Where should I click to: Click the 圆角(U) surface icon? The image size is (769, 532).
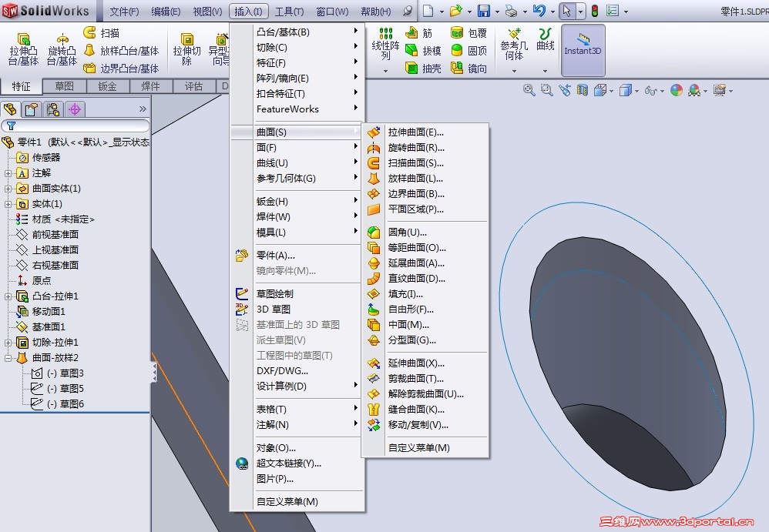click(374, 233)
